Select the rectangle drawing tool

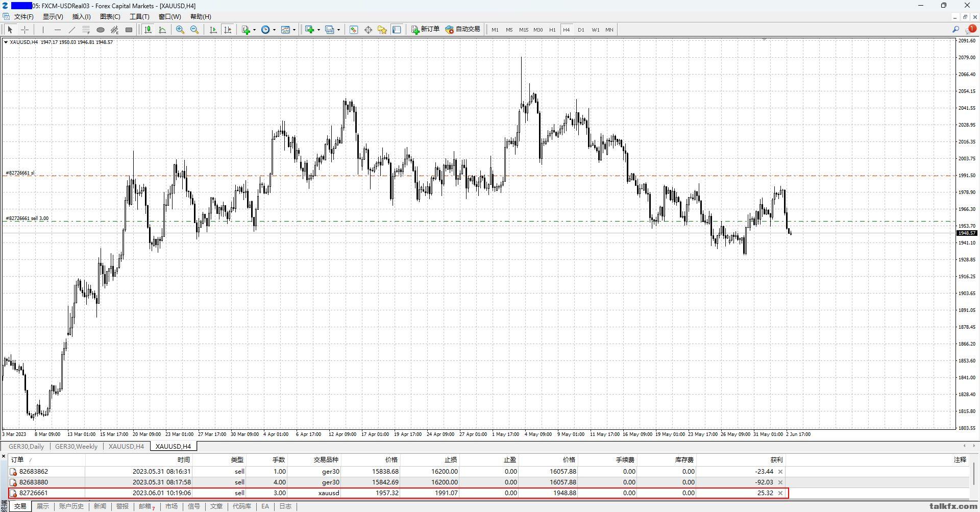click(129, 30)
